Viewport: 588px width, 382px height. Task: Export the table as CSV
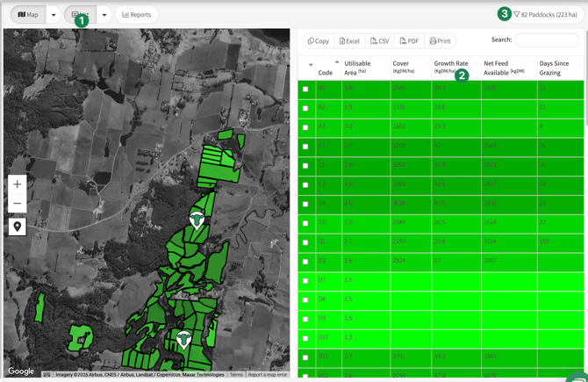pos(380,41)
